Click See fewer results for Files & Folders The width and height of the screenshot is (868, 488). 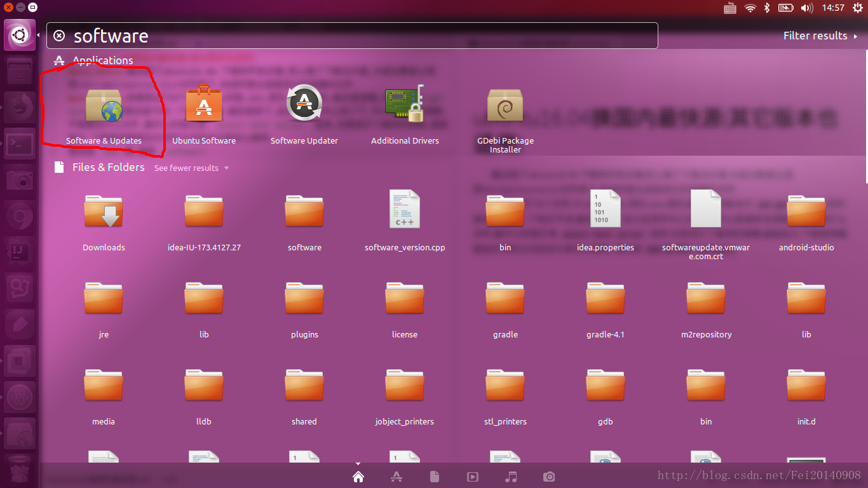pyautogui.click(x=186, y=168)
